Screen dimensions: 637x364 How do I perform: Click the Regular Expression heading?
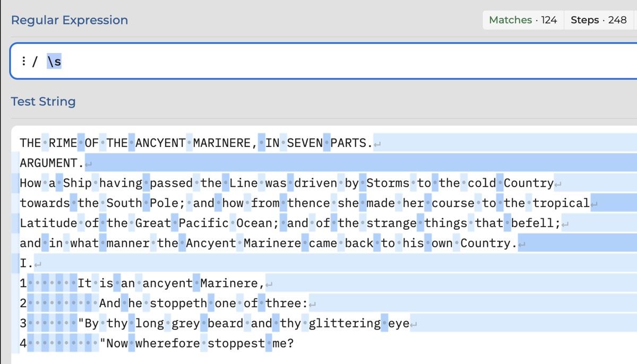click(70, 20)
